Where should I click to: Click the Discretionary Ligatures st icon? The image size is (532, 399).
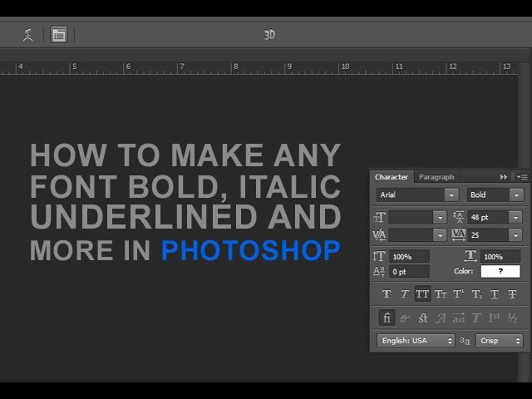[x=423, y=318]
